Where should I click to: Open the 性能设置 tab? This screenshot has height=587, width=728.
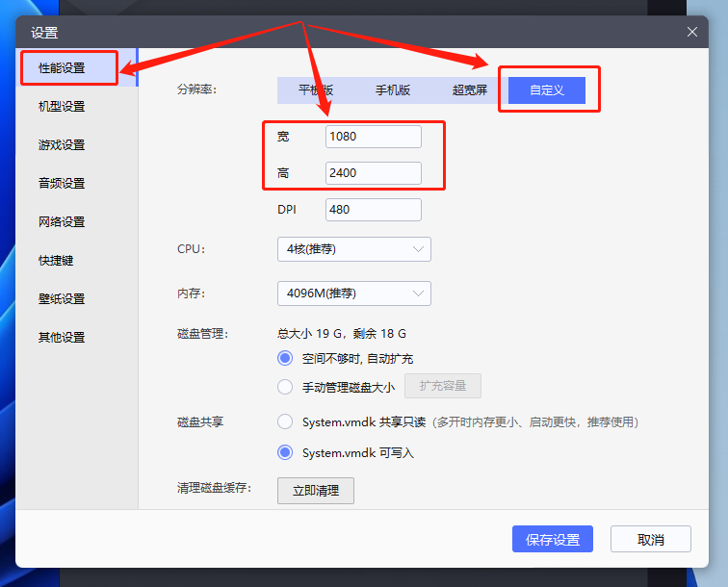(x=63, y=68)
